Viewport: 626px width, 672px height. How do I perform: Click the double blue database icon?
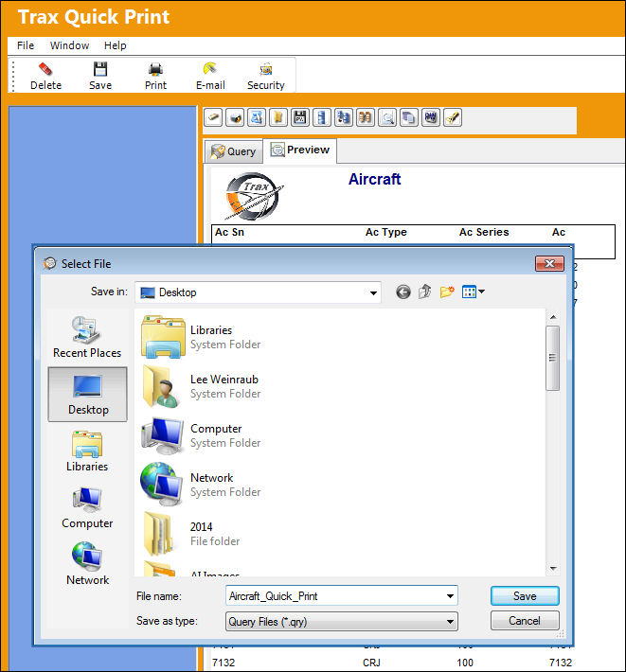344,117
